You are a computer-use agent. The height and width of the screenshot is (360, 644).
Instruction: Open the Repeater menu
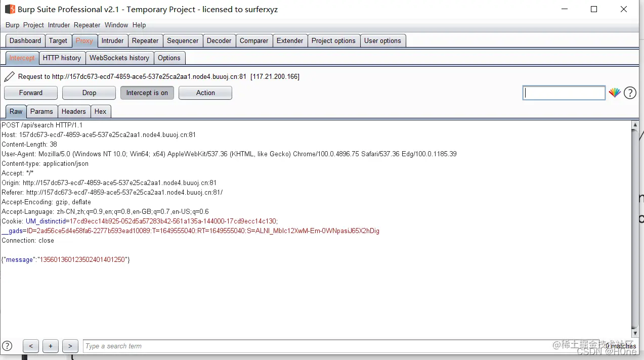pos(87,25)
